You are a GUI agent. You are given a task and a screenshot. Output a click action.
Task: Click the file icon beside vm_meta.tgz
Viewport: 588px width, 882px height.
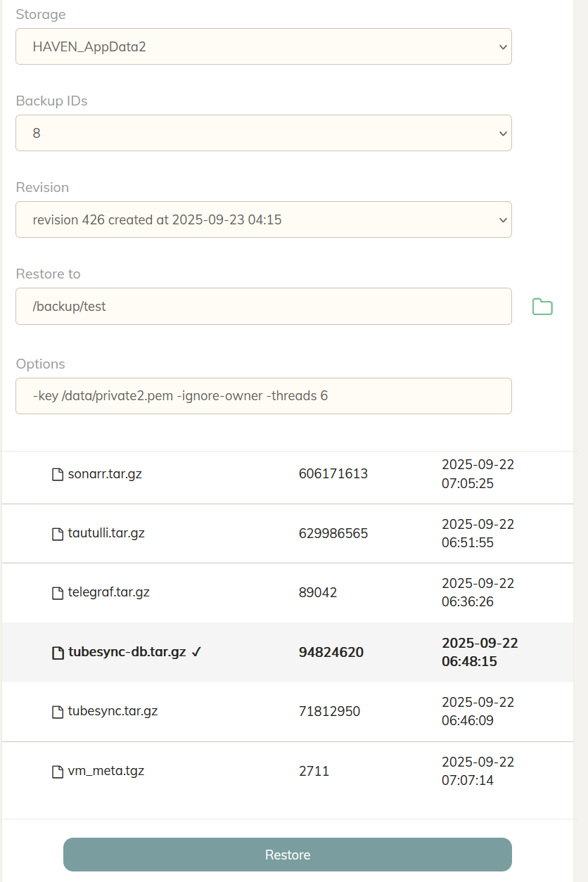click(x=58, y=772)
